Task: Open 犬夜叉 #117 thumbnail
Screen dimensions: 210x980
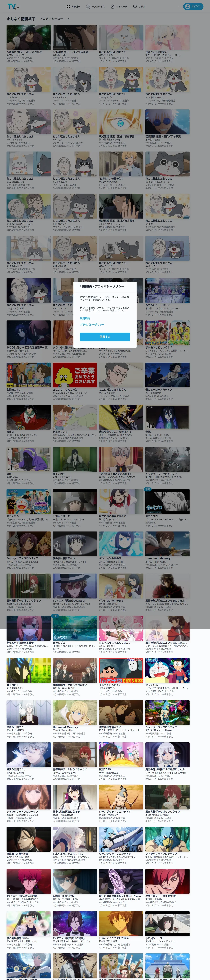Action: (x=29, y=417)
